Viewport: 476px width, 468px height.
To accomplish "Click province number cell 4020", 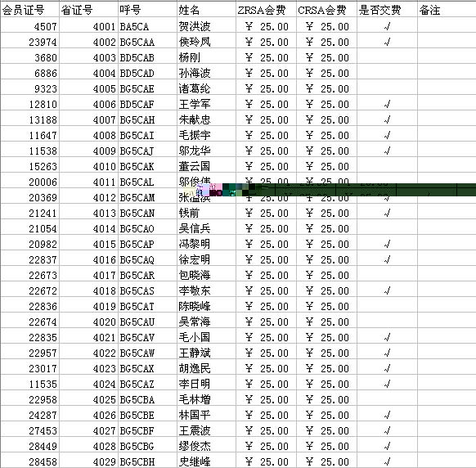I will [x=88, y=321].
